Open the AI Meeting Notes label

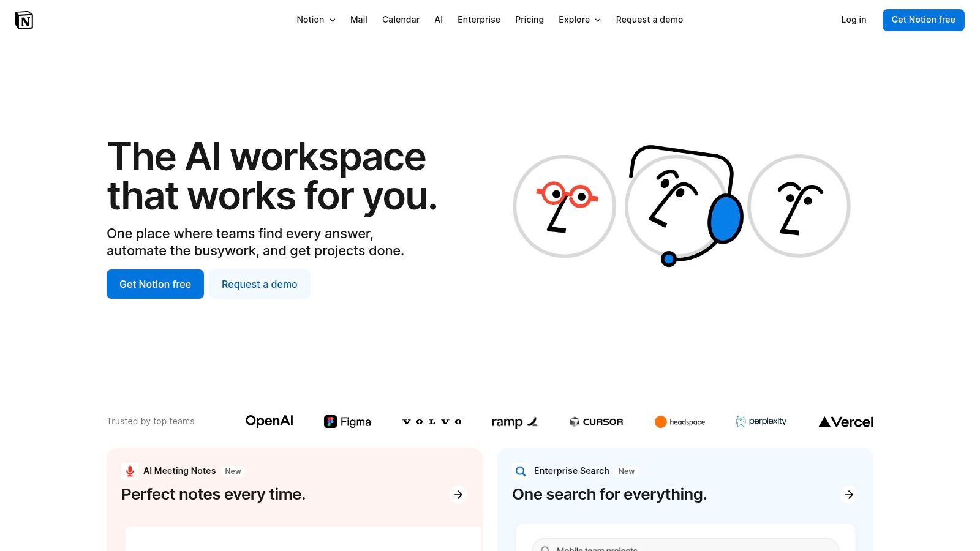click(179, 471)
